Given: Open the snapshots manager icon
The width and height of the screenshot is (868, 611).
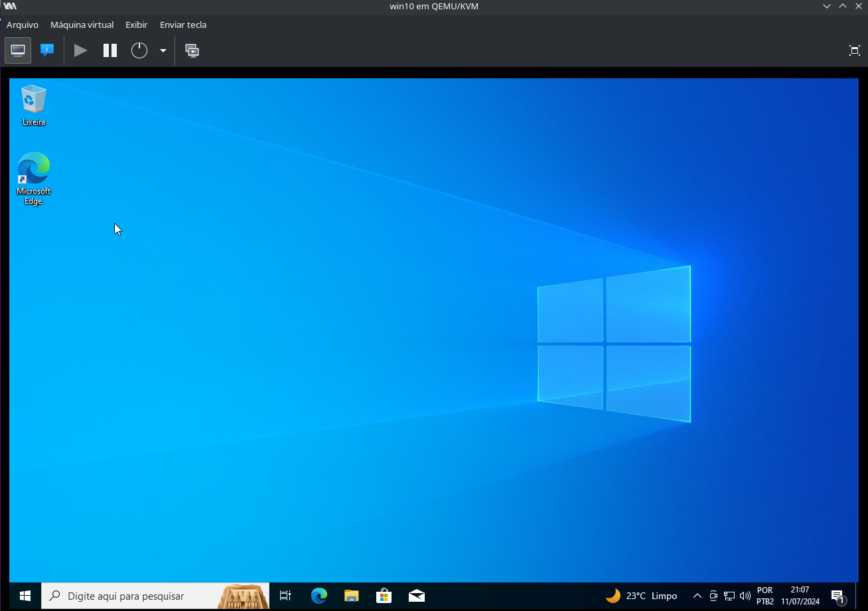Looking at the screenshot, I should coord(192,50).
